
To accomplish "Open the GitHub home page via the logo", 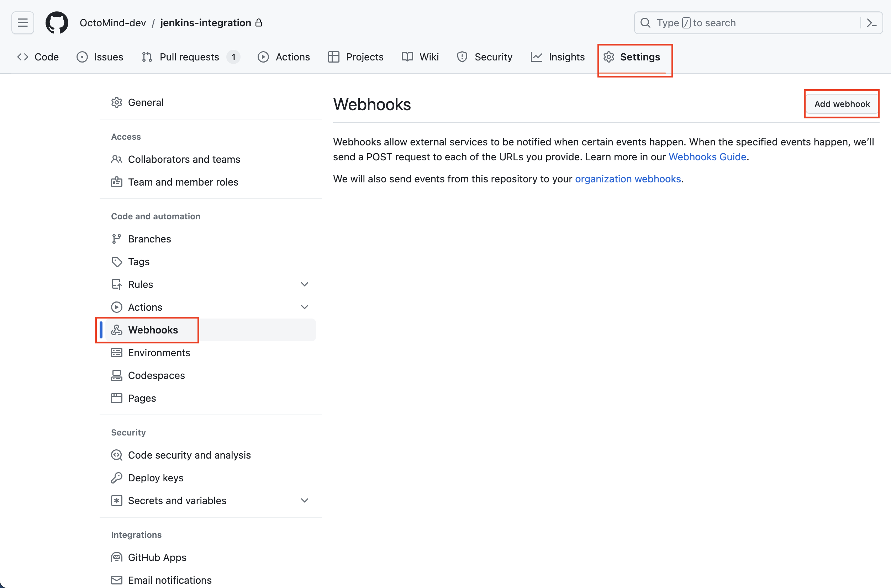I will tap(57, 22).
